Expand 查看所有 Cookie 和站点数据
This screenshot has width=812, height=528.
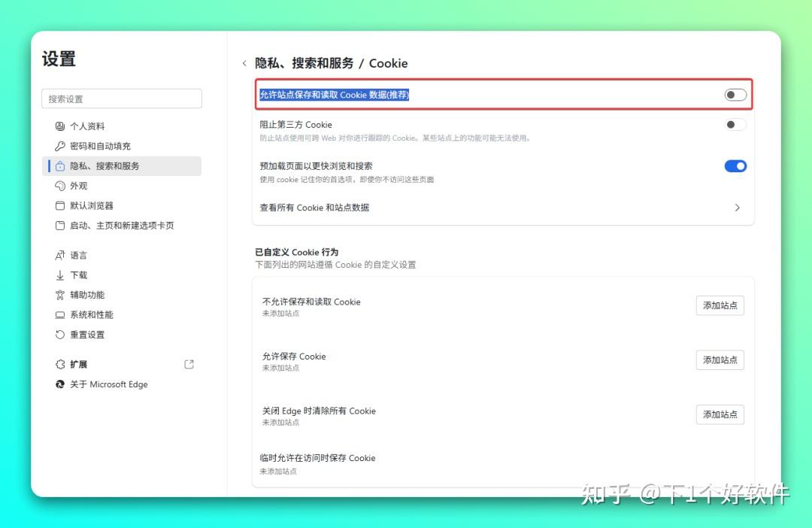[x=737, y=208]
